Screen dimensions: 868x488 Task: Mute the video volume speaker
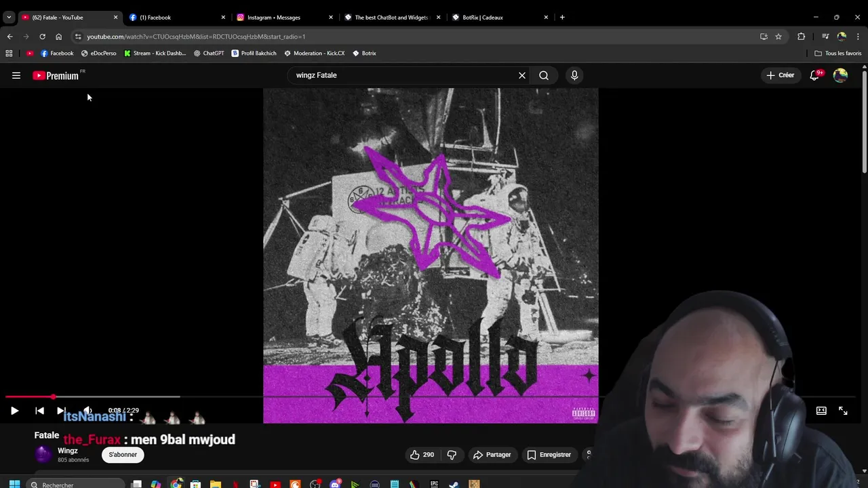click(87, 411)
